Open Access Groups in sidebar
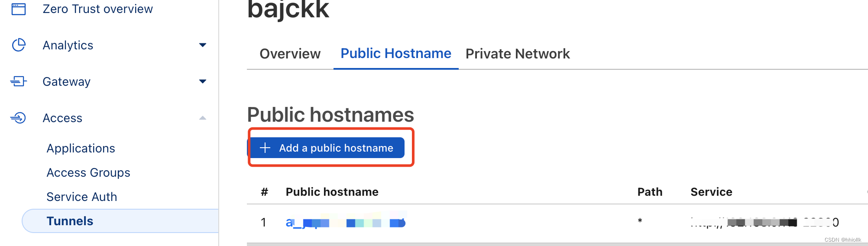Image resolution: width=868 pixels, height=246 pixels. [x=88, y=172]
